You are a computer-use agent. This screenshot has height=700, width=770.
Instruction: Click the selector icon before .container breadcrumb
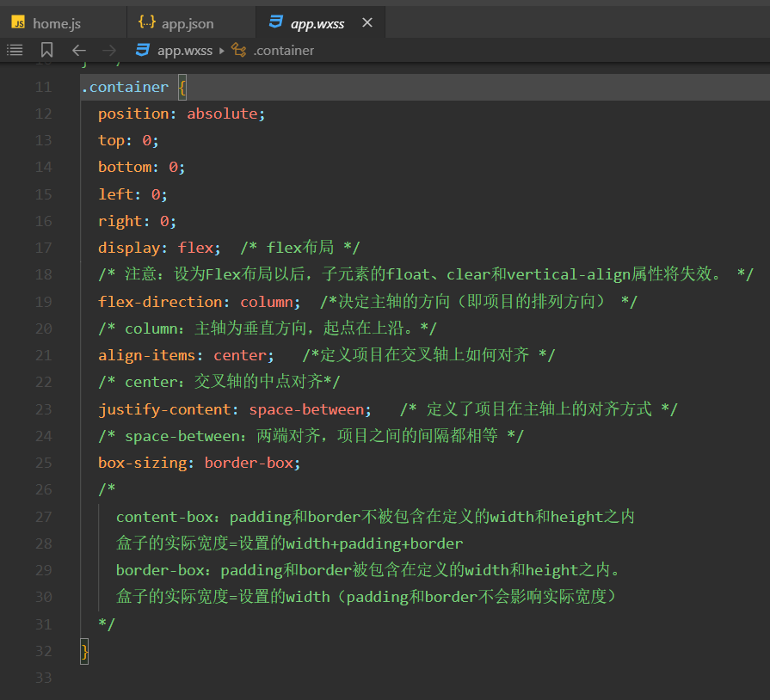point(238,50)
